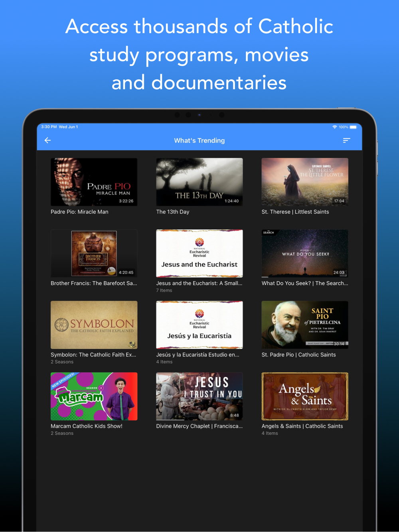This screenshot has height=532, width=399.
Task: Select the title 'Marcam Catholic Kids Show!'
Action: coord(87,426)
